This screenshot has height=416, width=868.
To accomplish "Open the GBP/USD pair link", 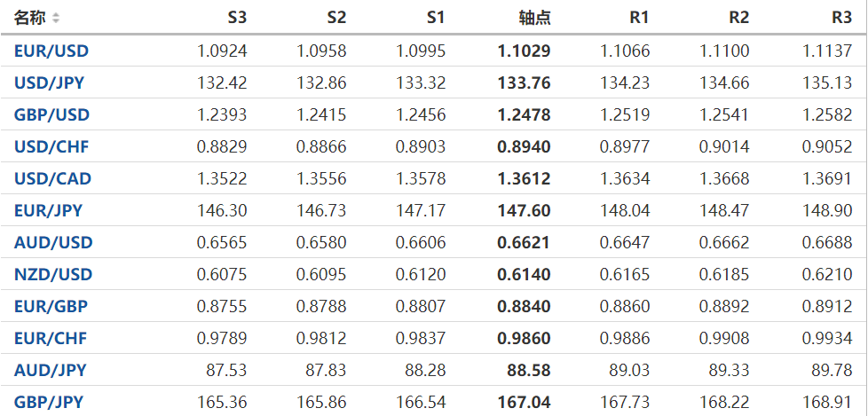I will click(51, 114).
